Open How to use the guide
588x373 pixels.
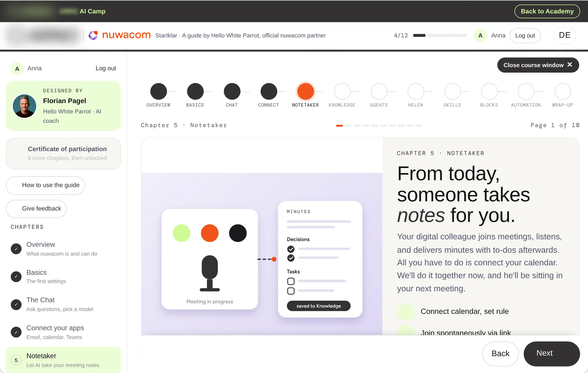pyautogui.click(x=45, y=185)
